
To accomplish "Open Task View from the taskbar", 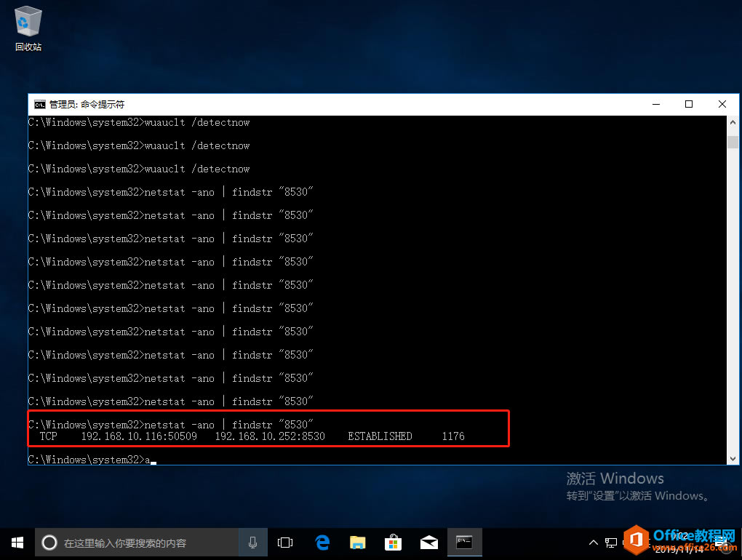I will pos(285,543).
